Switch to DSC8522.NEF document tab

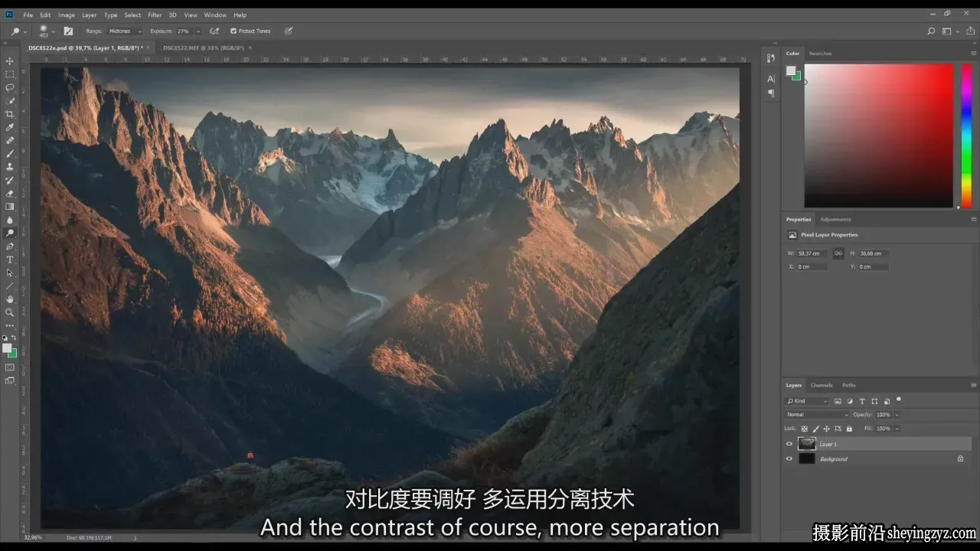pyautogui.click(x=204, y=47)
